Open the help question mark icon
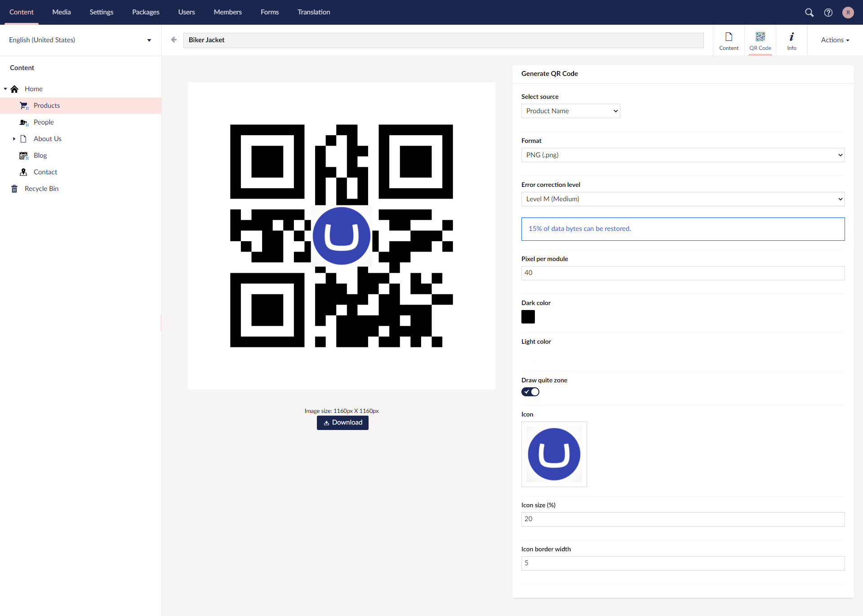 [828, 13]
